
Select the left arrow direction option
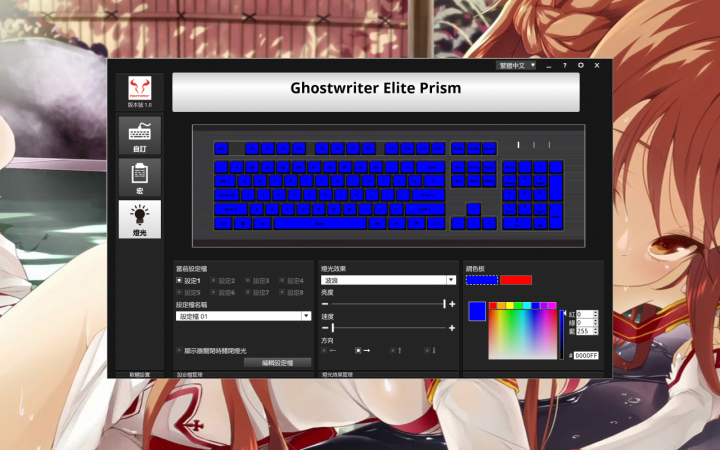pos(324,350)
